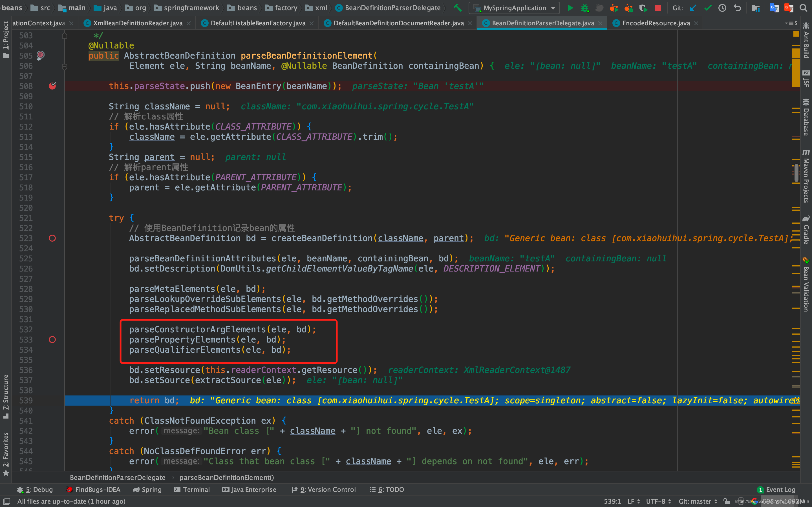This screenshot has width=812, height=507.
Task: Toggle the breakpoint on line 523
Action: click(x=52, y=238)
